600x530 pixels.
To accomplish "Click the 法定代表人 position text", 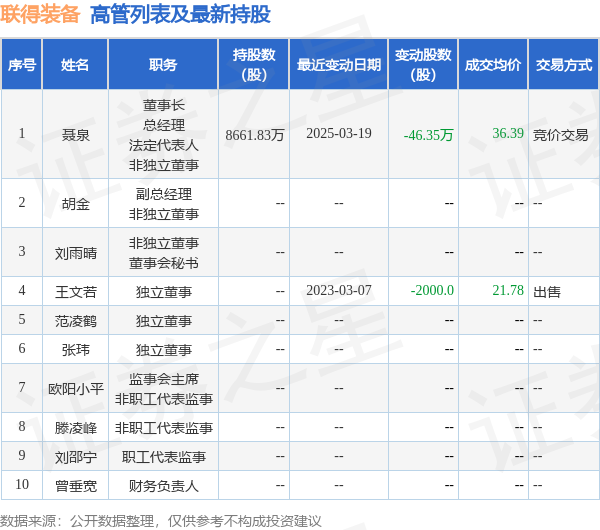I will click(x=164, y=145).
